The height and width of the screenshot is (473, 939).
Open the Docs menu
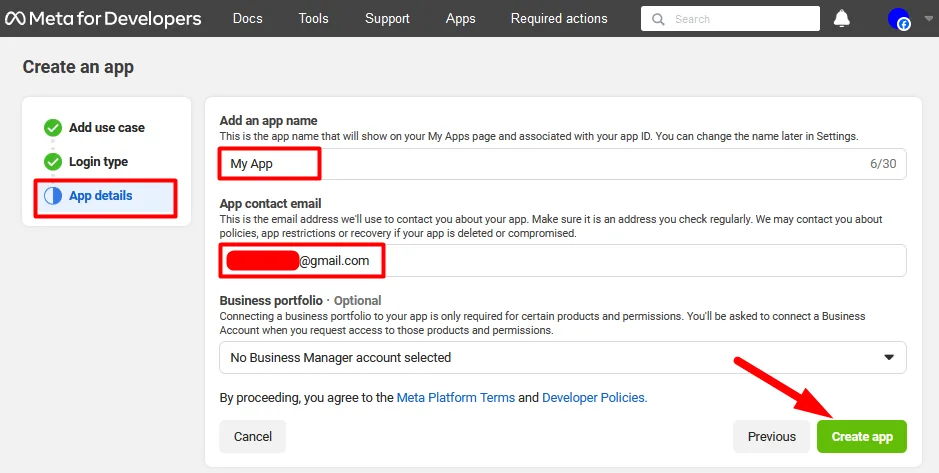pos(247,19)
